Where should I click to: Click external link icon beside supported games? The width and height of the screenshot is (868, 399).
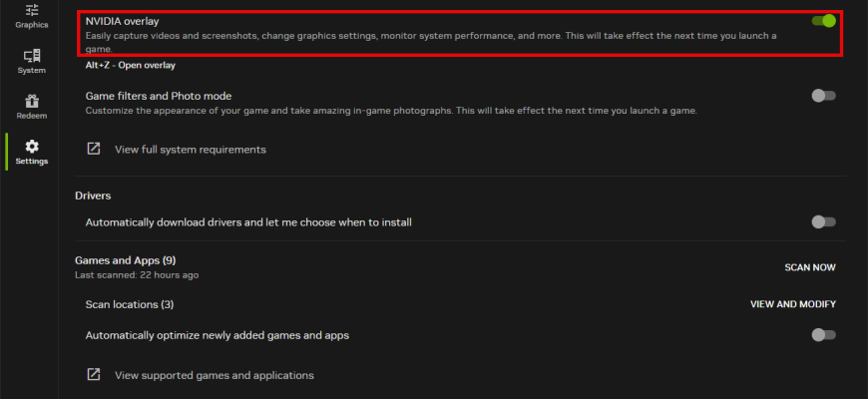[94, 375]
